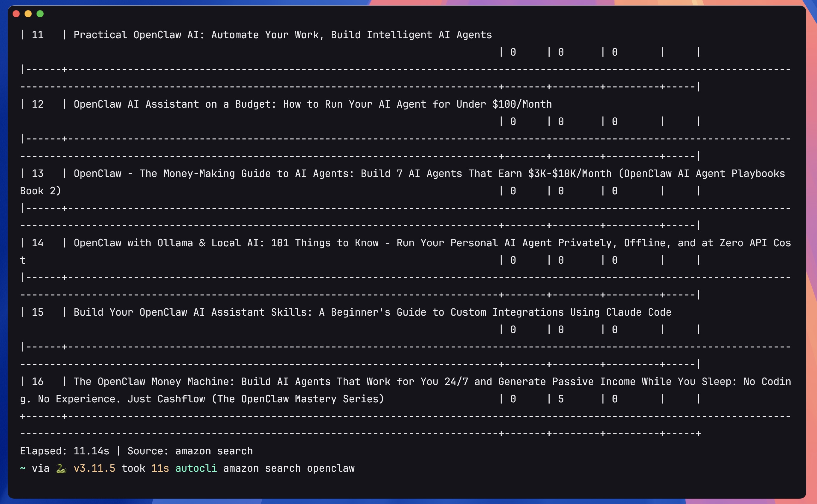
Task: Select row 12 Budget AI Assistant title
Action: (x=313, y=104)
